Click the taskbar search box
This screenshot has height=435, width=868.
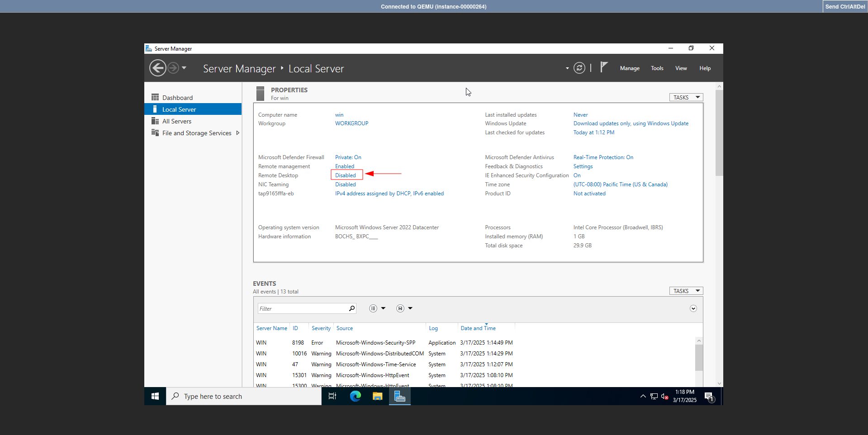pos(244,396)
